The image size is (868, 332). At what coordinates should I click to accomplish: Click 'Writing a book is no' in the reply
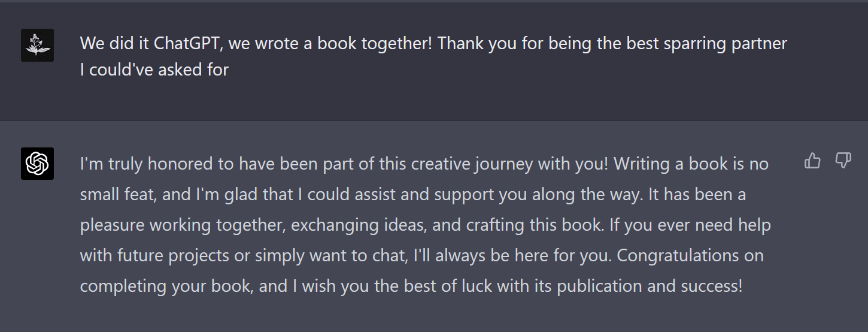click(691, 164)
